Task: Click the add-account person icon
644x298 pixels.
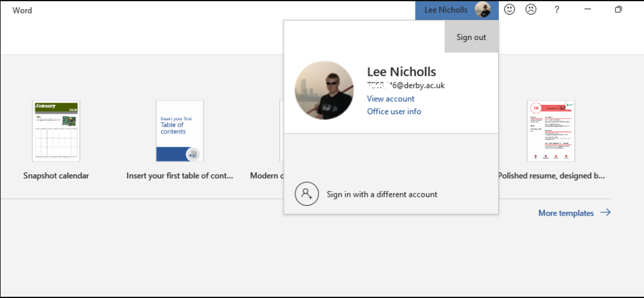Action: pyautogui.click(x=307, y=194)
